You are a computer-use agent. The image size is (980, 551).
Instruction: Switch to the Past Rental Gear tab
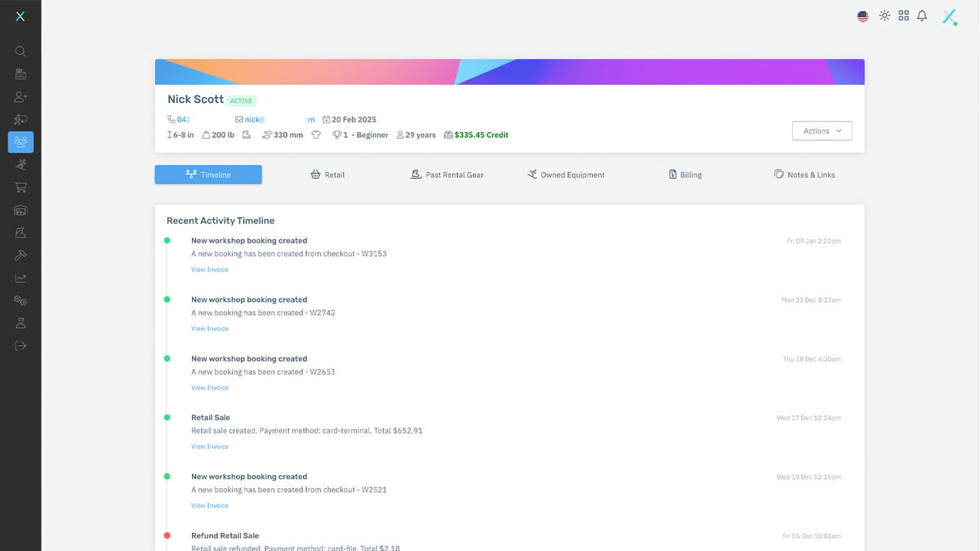pyautogui.click(x=447, y=175)
